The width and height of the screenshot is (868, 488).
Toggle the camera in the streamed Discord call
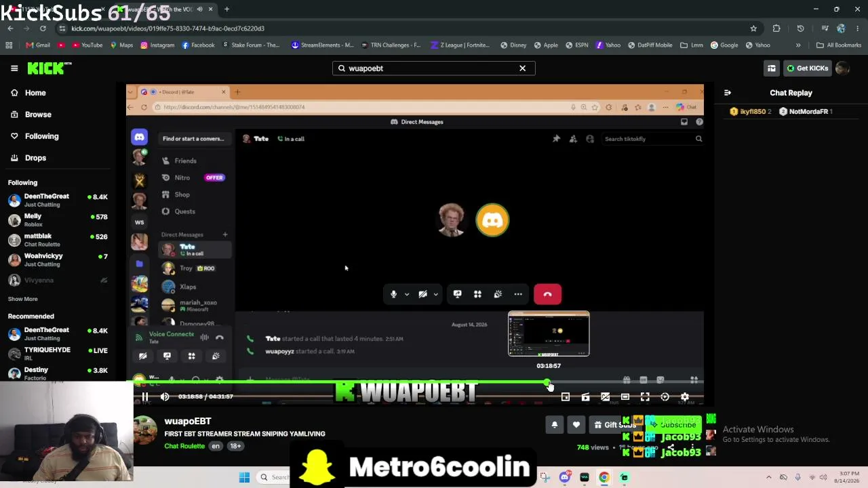coord(422,294)
